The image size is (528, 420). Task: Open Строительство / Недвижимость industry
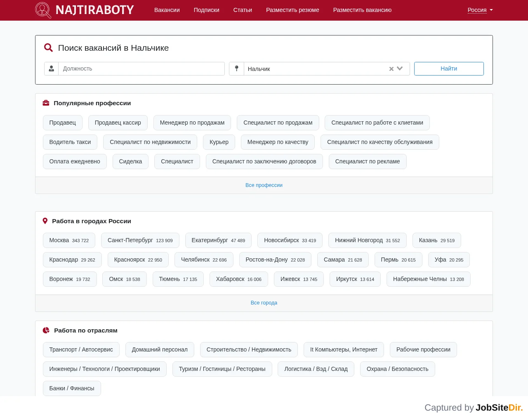click(249, 349)
